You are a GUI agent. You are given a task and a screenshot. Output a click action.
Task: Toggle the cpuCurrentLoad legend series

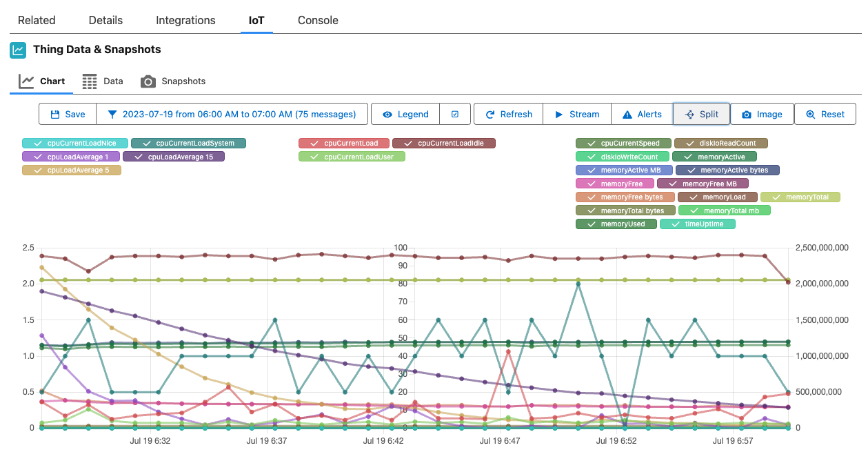(x=344, y=144)
